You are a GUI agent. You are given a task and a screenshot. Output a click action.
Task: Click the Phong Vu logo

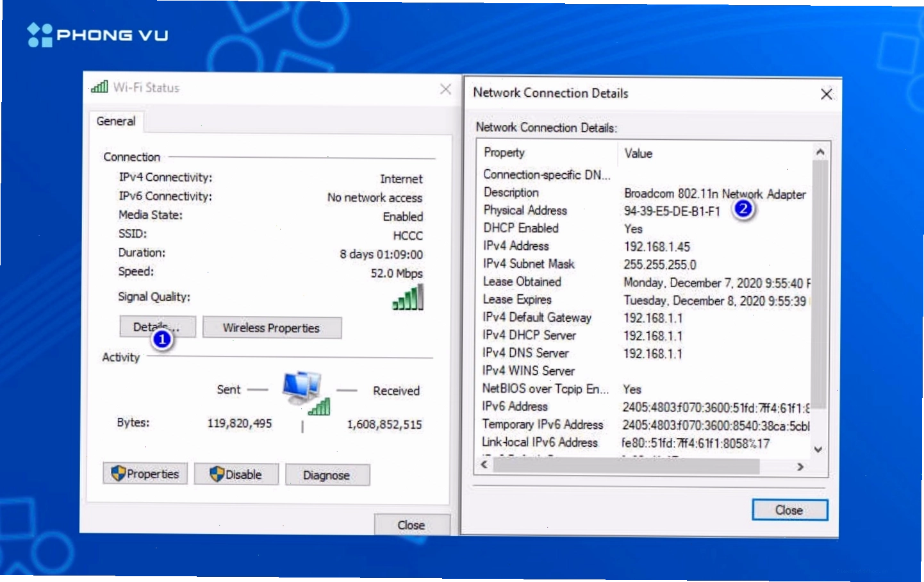pyautogui.click(x=97, y=35)
